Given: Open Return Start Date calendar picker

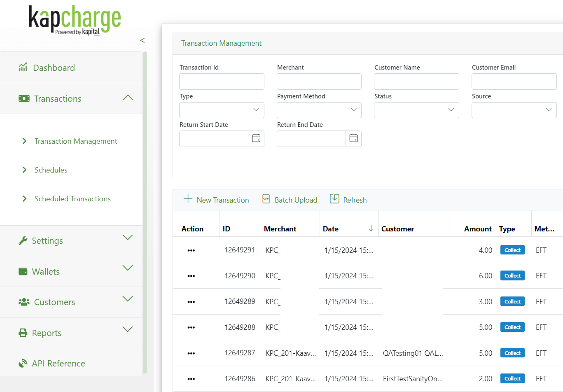Looking at the screenshot, I should click(256, 139).
